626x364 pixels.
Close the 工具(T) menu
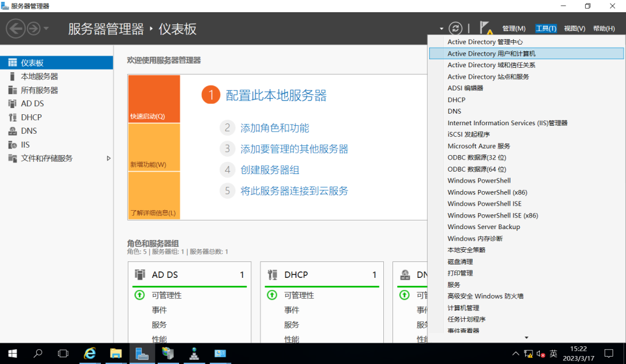(x=546, y=29)
